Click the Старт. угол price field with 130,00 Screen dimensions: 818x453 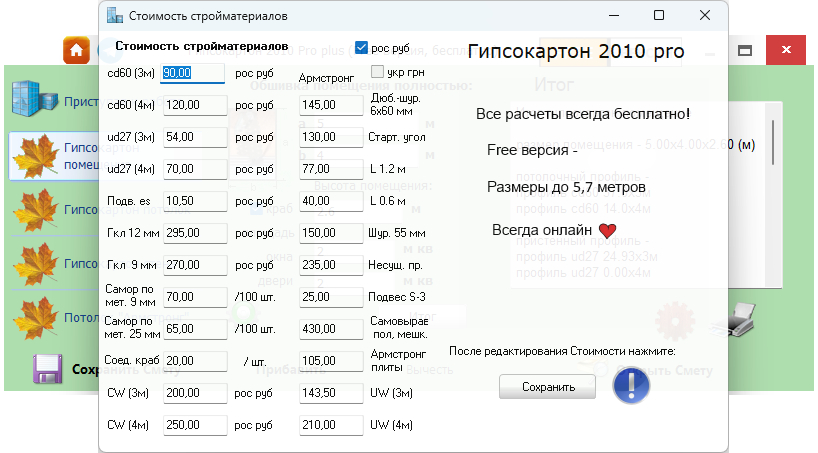(331, 137)
